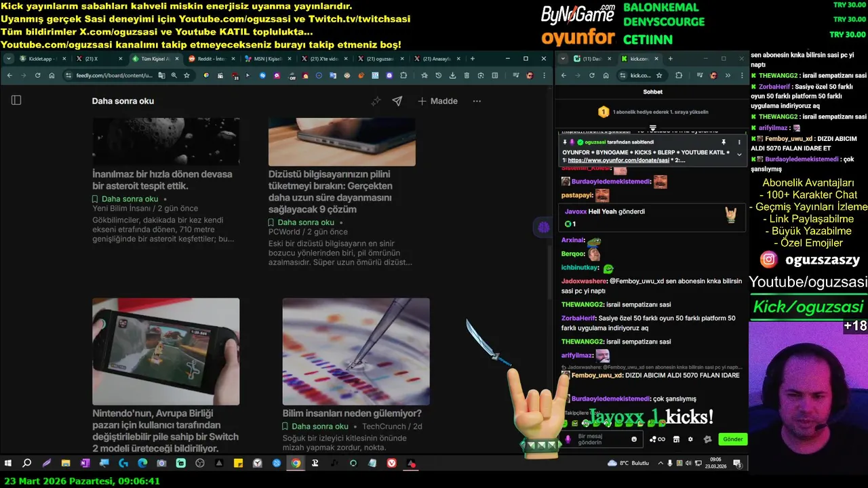The image size is (868, 488).
Task: Click the gold '1' gift leaderboard badge
Action: pyautogui.click(x=604, y=112)
